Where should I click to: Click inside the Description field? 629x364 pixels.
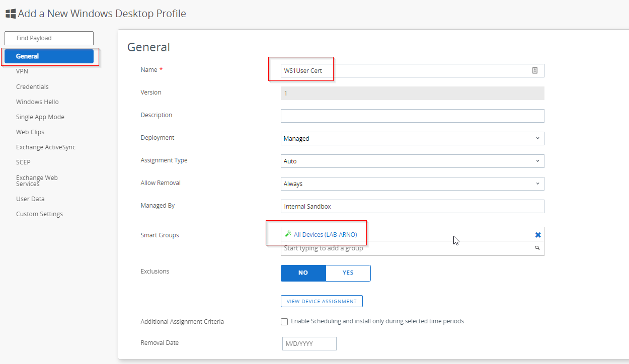pyautogui.click(x=412, y=116)
